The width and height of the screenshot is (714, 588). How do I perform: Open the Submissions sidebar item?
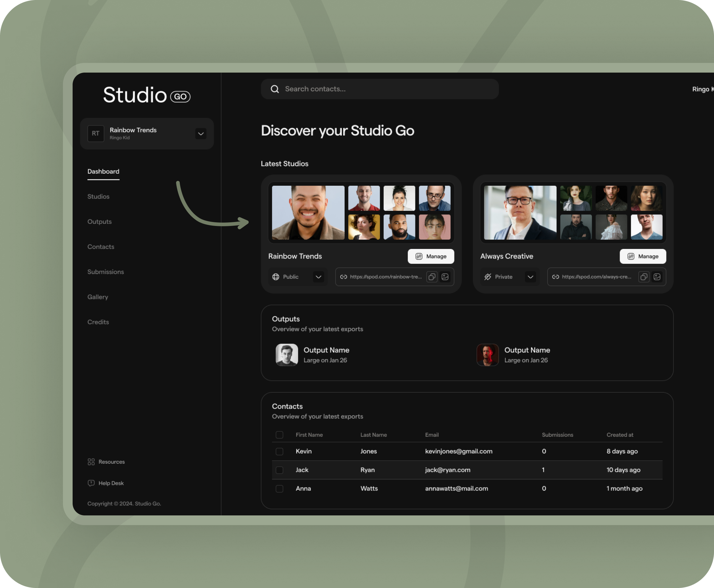coord(105,272)
